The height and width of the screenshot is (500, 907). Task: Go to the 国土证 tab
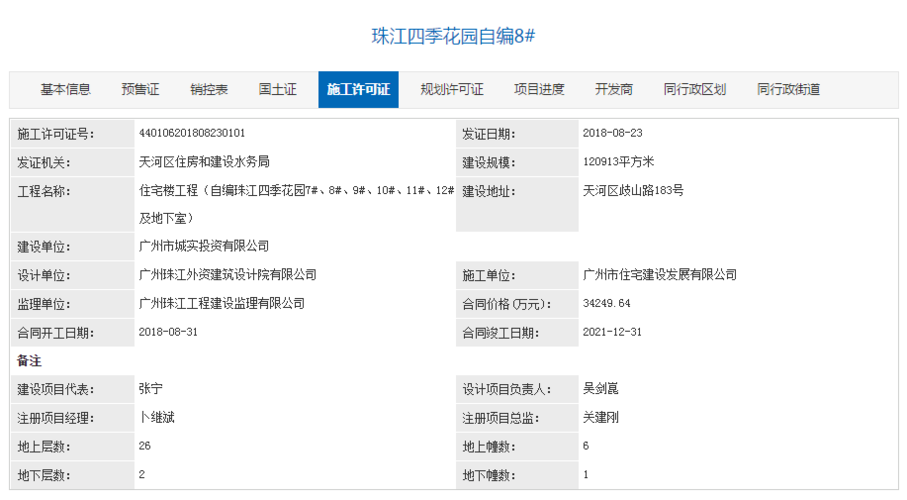(277, 90)
